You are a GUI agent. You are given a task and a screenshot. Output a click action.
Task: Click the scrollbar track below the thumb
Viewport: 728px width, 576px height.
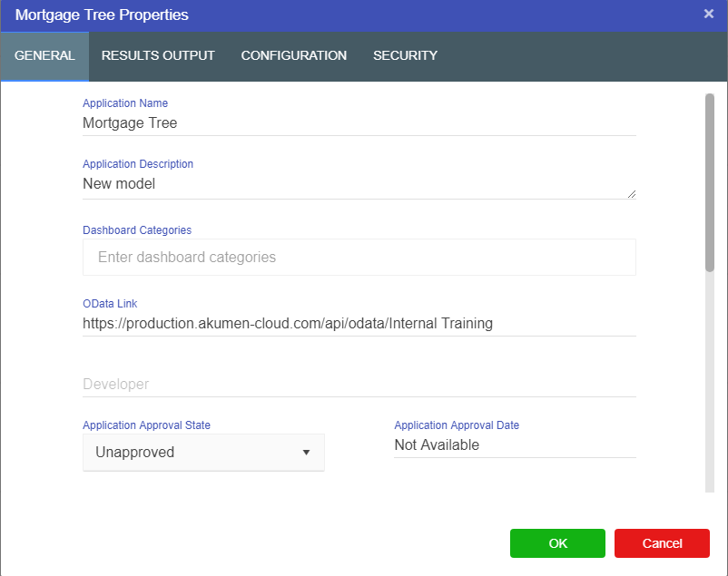(x=710, y=381)
